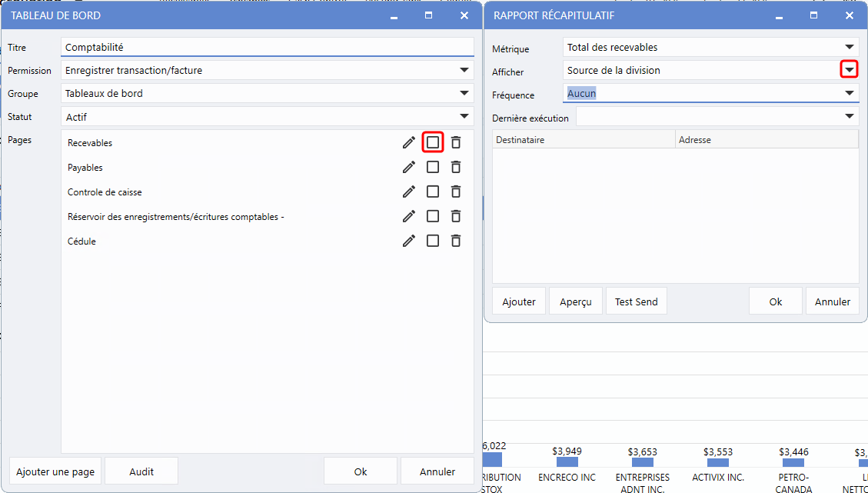The width and height of the screenshot is (868, 493).
Task: Remove the Controle de caisse page
Action: 456,192
